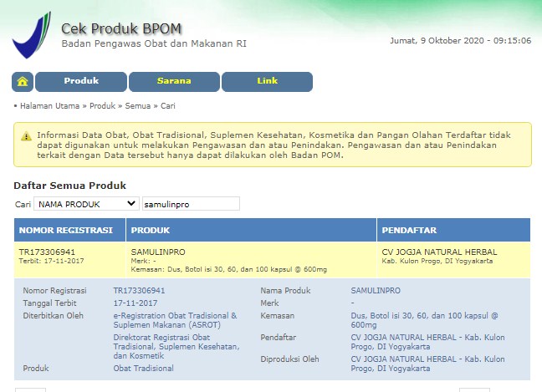Screen dimensions: 542x392
Task: Click the Diterbitkan Oleh label
Action: (53, 316)
